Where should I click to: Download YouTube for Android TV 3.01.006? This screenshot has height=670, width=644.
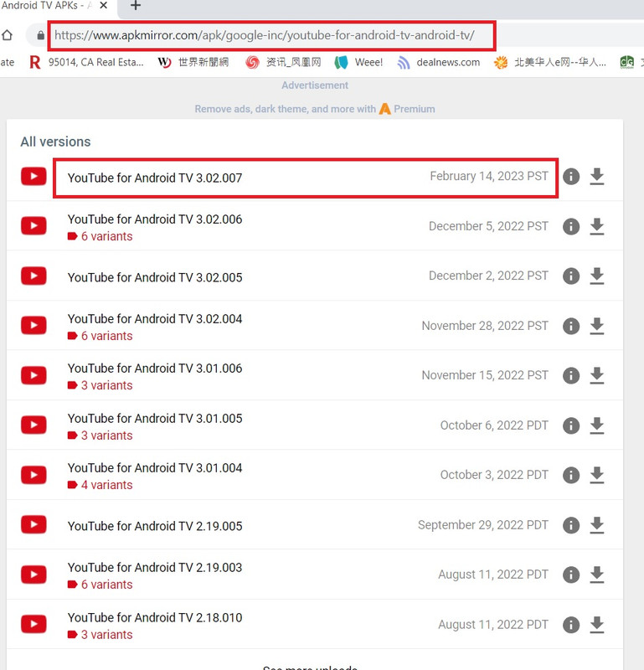596,375
